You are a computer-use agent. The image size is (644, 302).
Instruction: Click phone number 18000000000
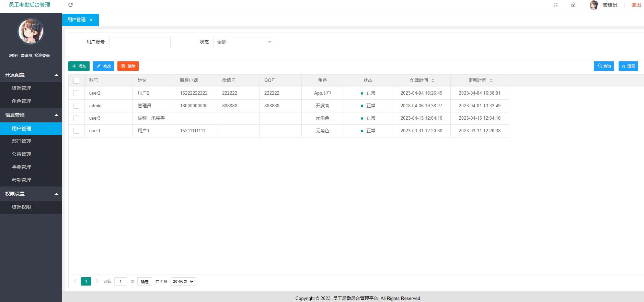tap(194, 106)
